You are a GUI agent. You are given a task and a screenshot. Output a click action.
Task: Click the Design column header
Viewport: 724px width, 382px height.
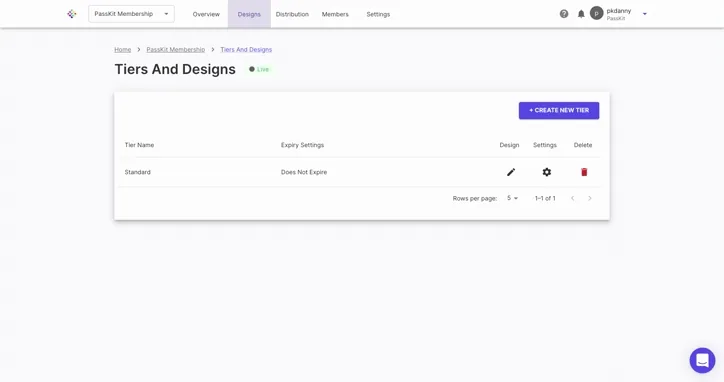(x=509, y=145)
